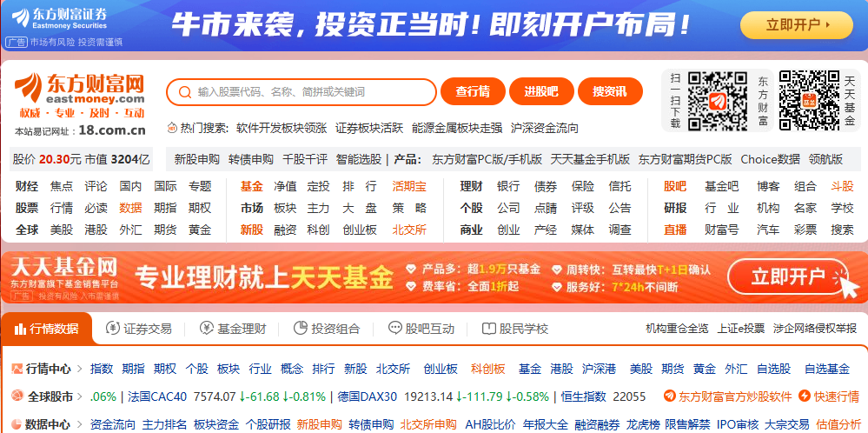Click the icon before 东方财富官方炒股软件

click(x=670, y=396)
